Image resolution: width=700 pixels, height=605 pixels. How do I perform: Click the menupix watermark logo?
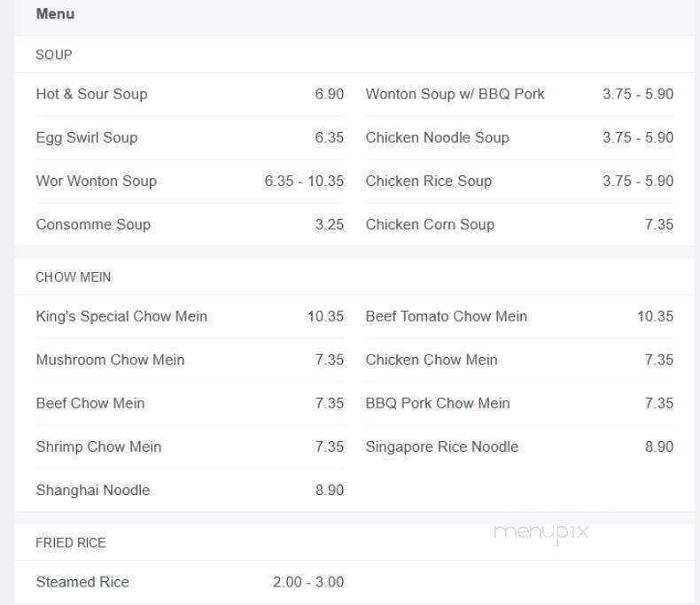click(541, 532)
